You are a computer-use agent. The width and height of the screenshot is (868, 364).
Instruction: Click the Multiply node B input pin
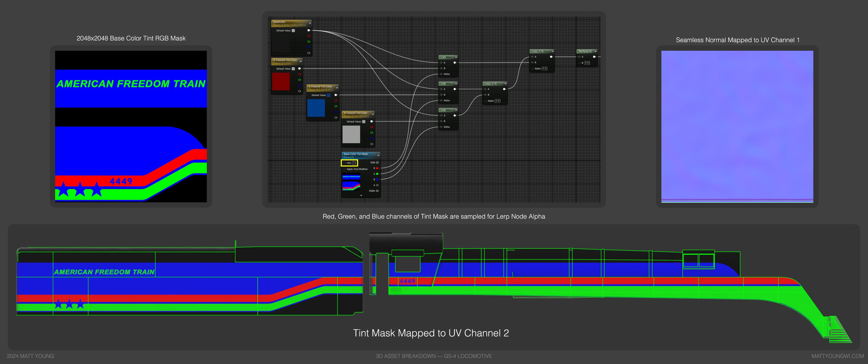coord(579,63)
